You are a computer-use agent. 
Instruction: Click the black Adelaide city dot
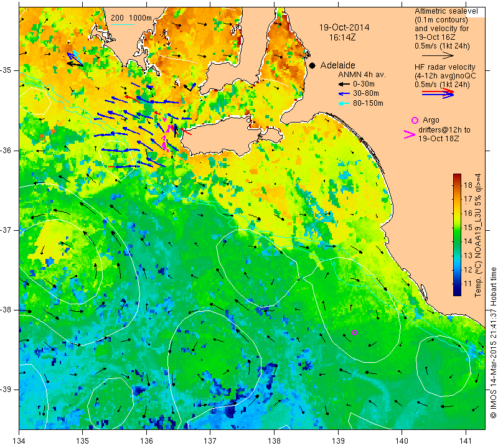[x=312, y=66]
